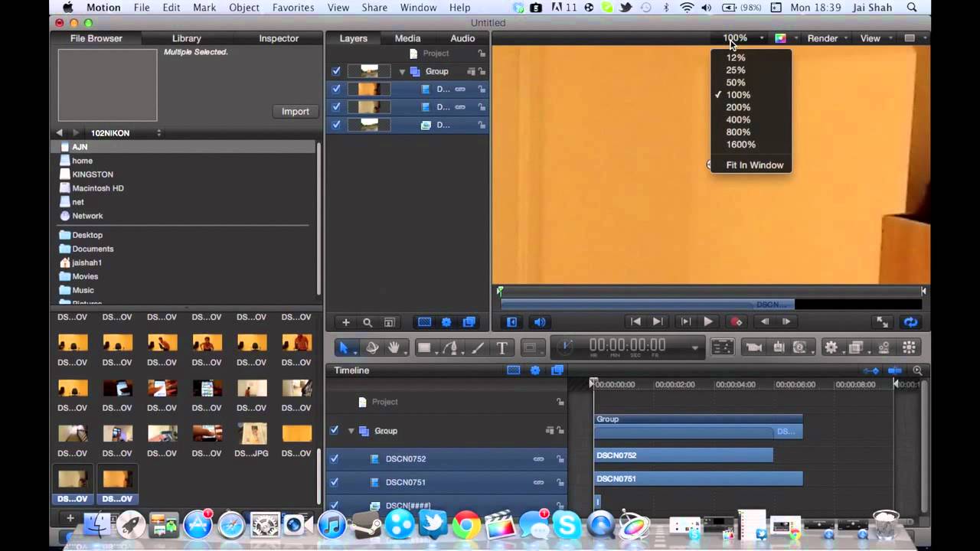
Task: Add new object with plus in Layers
Action: coord(345,323)
